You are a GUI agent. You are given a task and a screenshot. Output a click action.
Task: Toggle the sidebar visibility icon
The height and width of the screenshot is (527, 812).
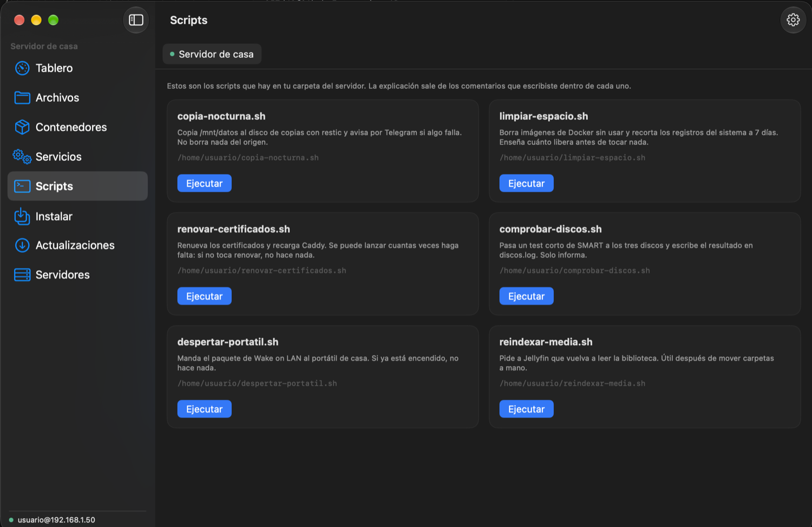click(x=136, y=20)
